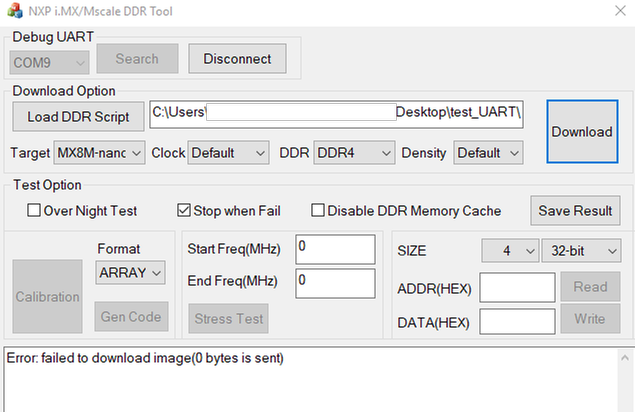Screen dimensions: 635x412
Task: Expand the Clock dropdown
Action: (x=229, y=153)
